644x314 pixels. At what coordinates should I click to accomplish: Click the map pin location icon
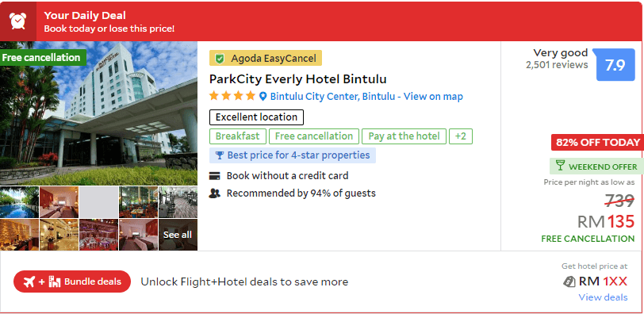(x=263, y=97)
